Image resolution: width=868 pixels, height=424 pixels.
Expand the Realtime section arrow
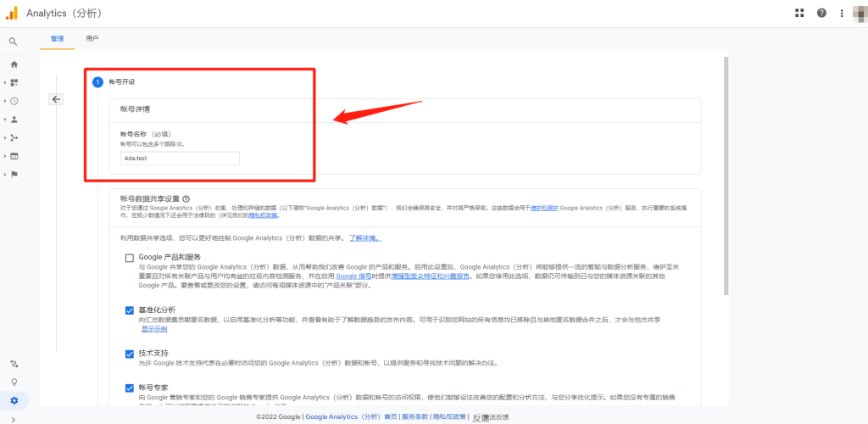(x=5, y=101)
